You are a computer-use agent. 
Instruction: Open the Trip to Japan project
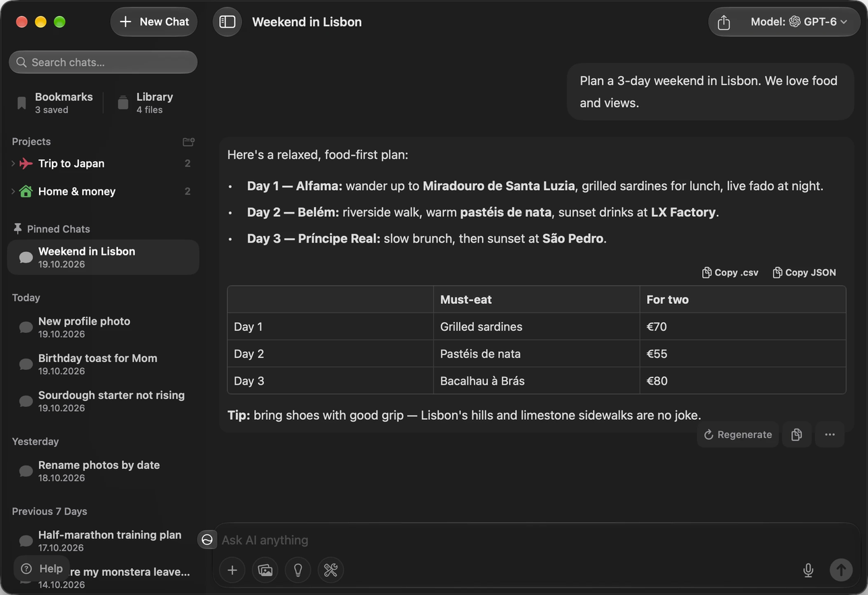[71, 164]
